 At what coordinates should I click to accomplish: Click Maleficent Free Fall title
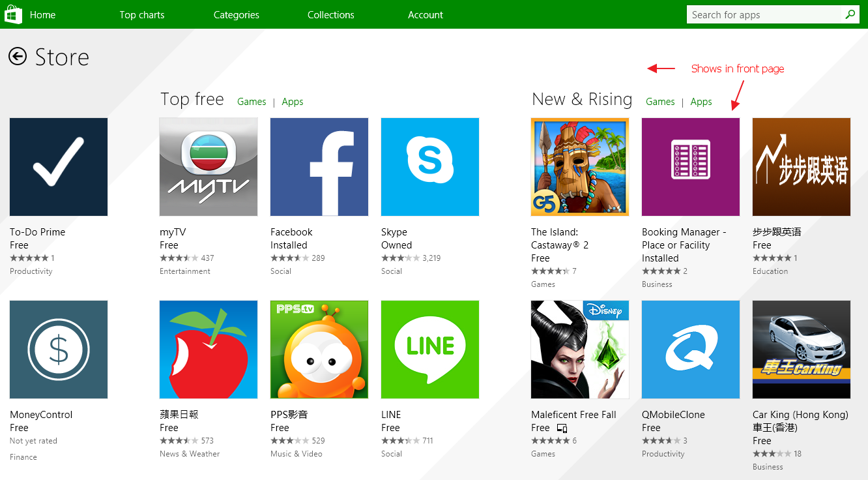pos(573,415)
